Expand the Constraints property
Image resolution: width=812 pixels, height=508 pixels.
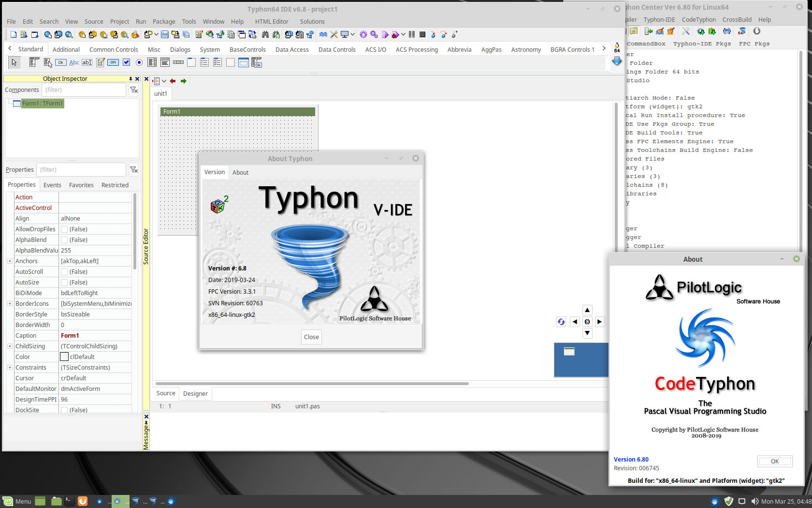(x=10, y=368)
